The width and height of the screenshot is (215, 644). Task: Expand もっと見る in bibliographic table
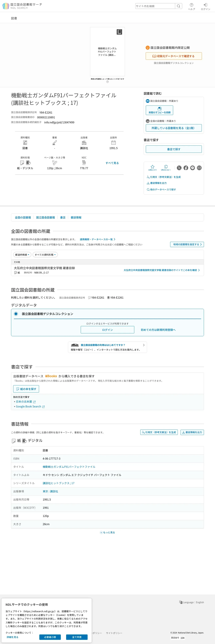(x=107, y=532)
